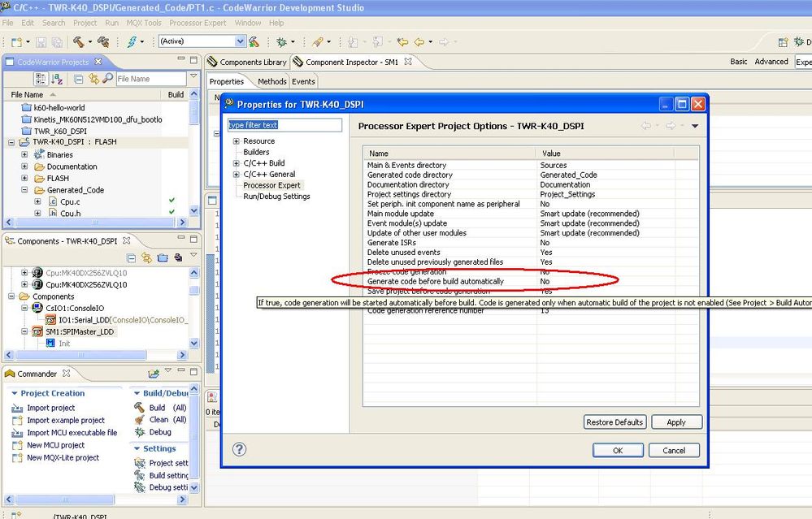The height and width of the screenshot is (519, 812).
Task: Click the Clean (All) broom icon in Commander
Action: (139, 420)
